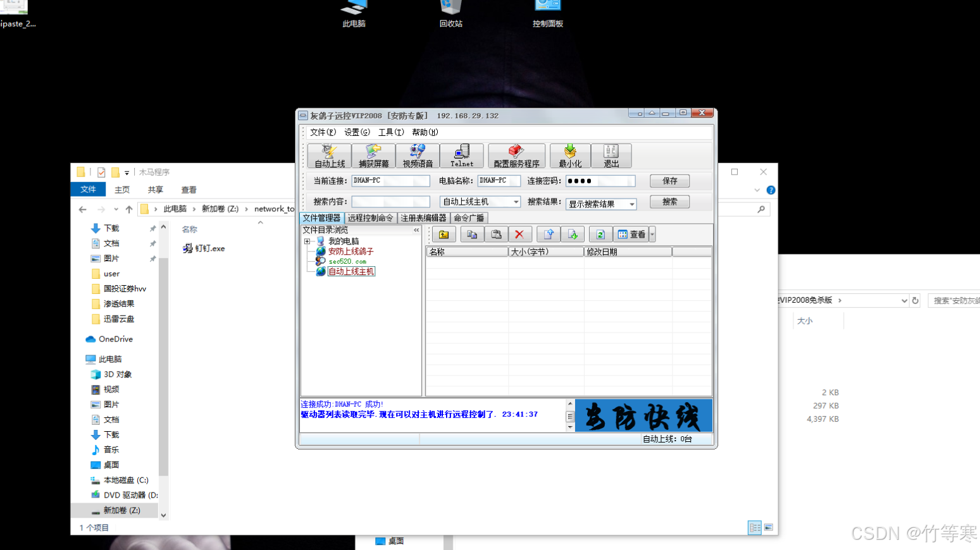
Task: Launch the 视频语音 video voice tool
Action: point(418,156)
